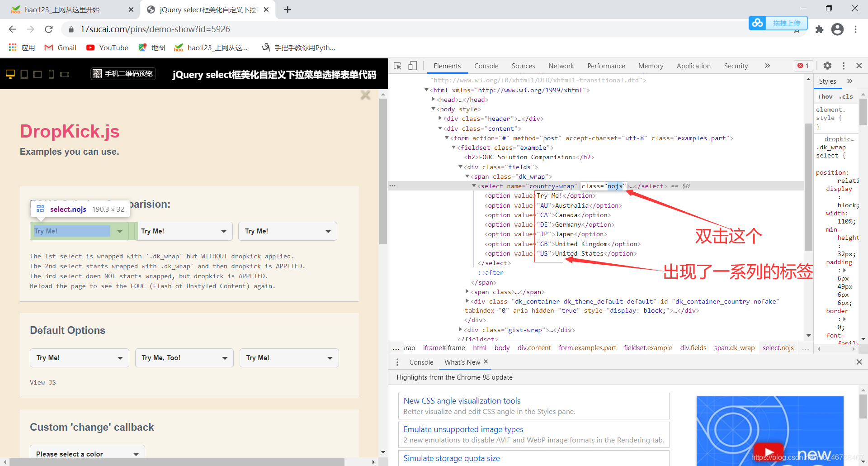
Task: Open the hao123_上网从这... bookmark
Action: [211, 48]
